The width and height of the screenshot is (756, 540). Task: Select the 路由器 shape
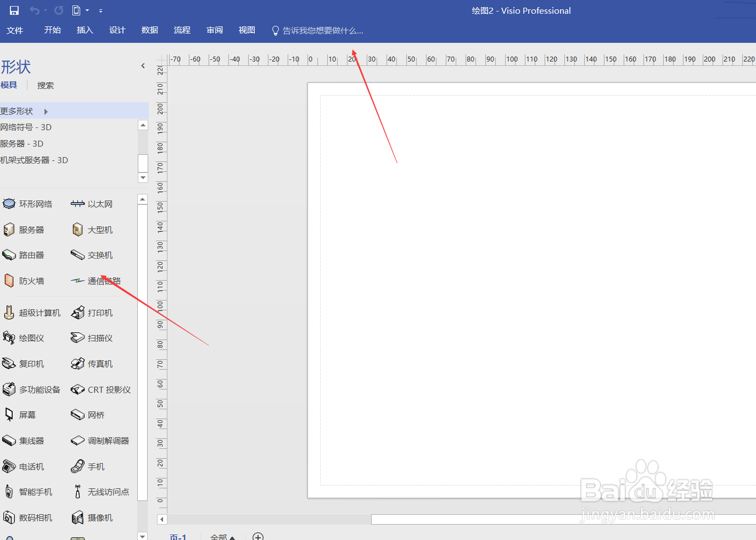(23, 255)
